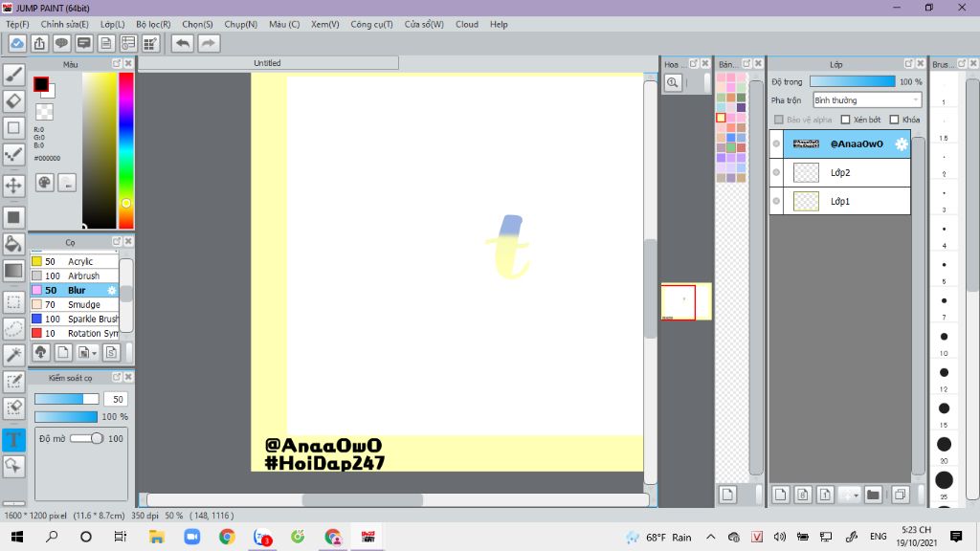Click the navigator canvas thumbnail
The height and width of the screenshot is (551, 980).
point(686,301)
